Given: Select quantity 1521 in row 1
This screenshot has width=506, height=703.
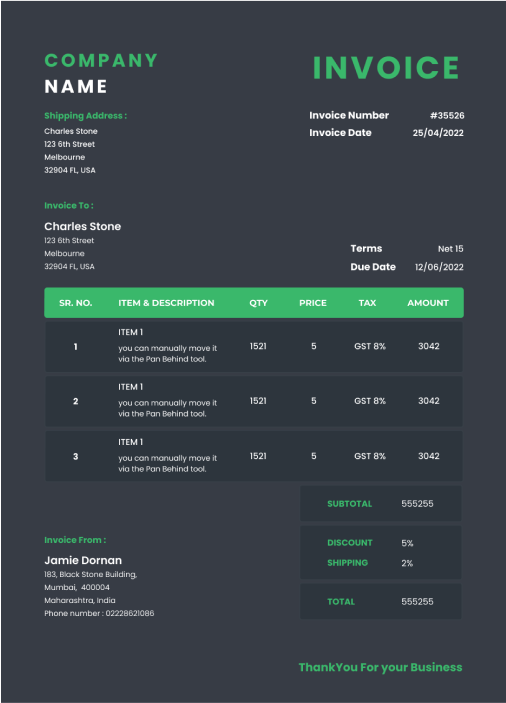Looking at the screenshot, I should pyautogui.click(x=258, y=346).
